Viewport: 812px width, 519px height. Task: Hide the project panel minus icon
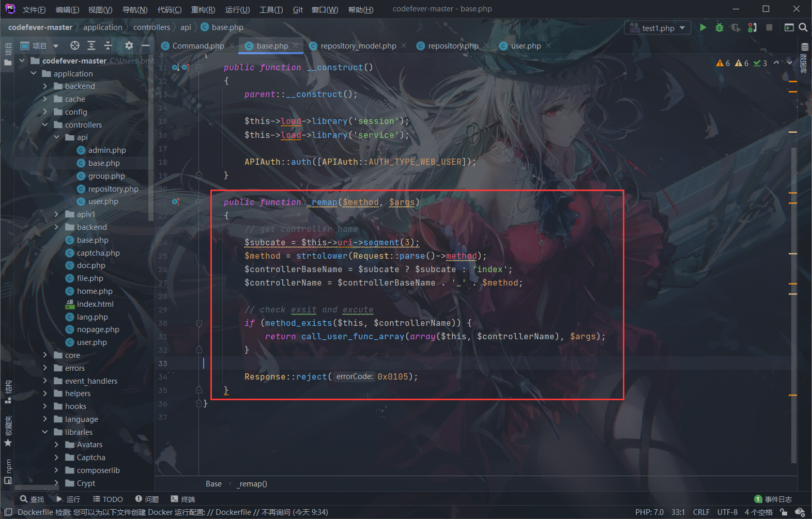tap(146, 45)
